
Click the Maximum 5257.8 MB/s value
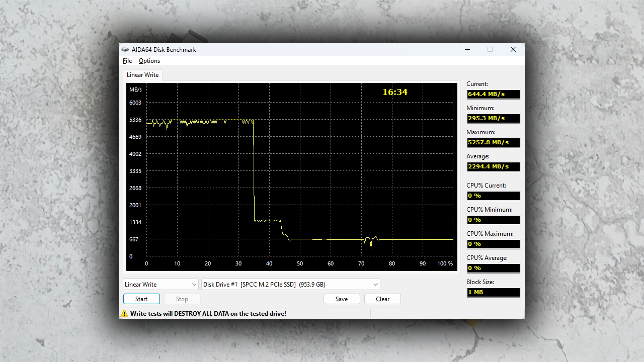(x=493, y=142)
